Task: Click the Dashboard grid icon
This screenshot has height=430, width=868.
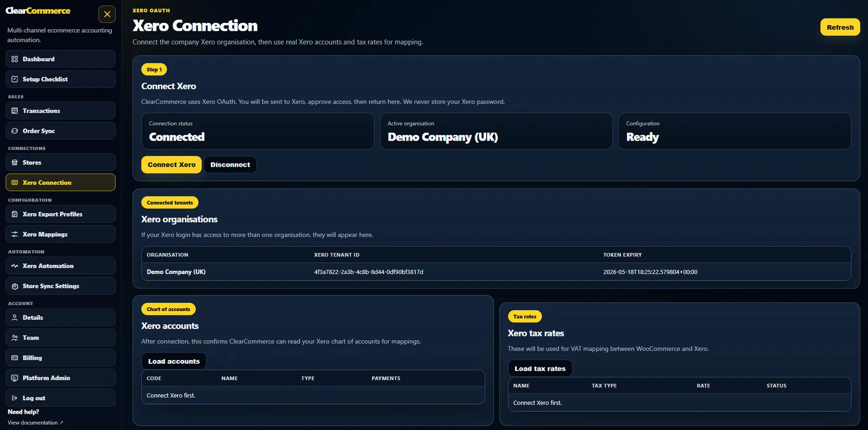Action: pos(15,59)
